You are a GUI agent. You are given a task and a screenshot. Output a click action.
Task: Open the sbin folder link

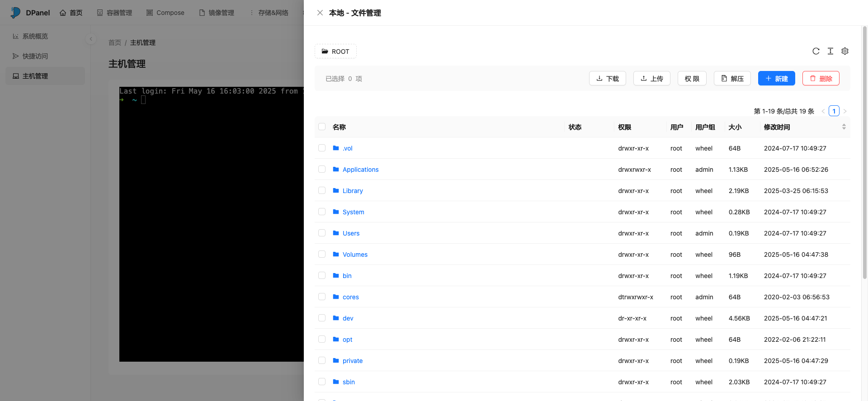tap(349, 382)
